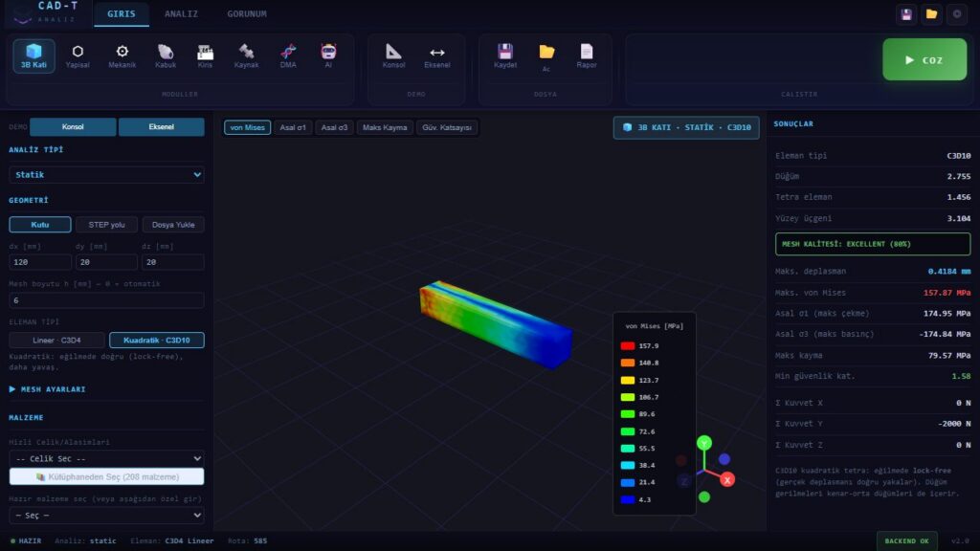Open the Statik analysis type dropdown
The height and width of the screenshot is (551, 980).
coord(106,174)
